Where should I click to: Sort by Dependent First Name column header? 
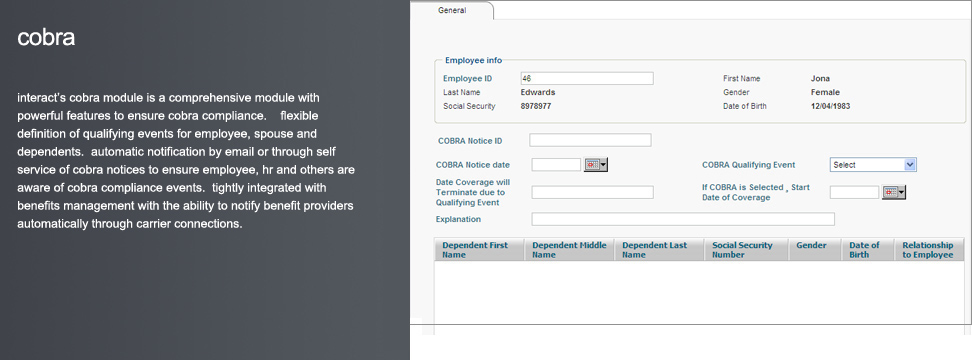click(x=479, y=250)
